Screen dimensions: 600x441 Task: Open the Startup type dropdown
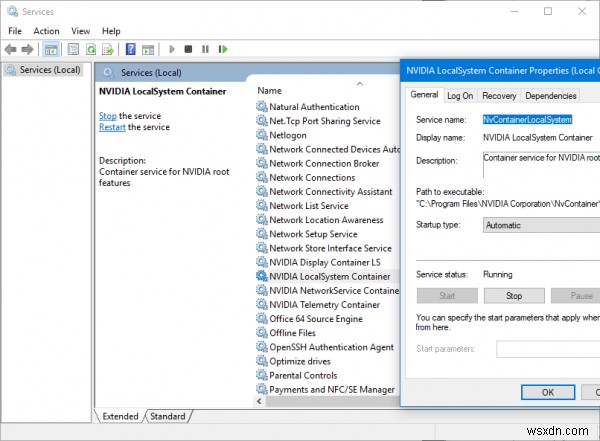540,225
